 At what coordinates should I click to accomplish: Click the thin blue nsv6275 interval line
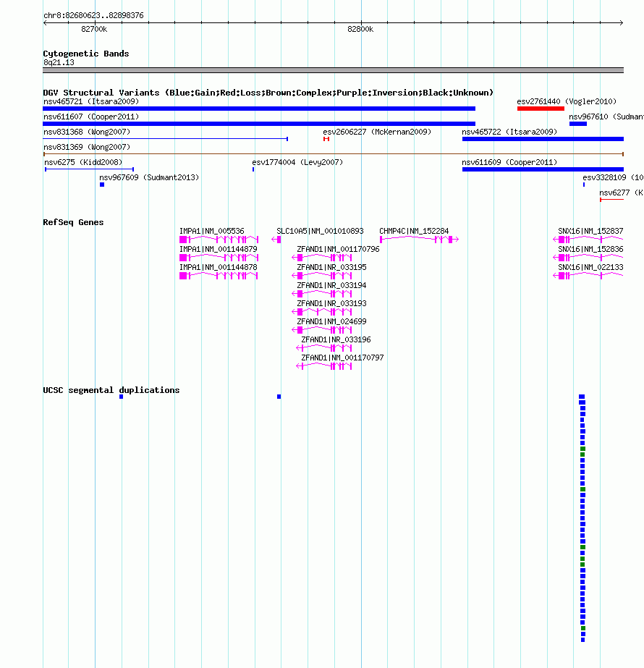(x=90, y=169)
